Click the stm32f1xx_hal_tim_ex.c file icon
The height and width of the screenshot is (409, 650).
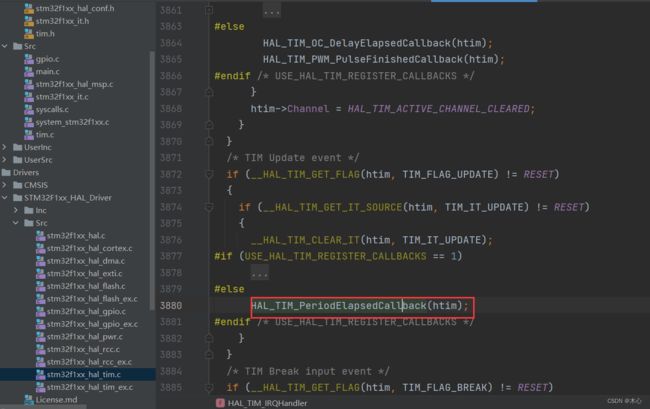point(40,387)
